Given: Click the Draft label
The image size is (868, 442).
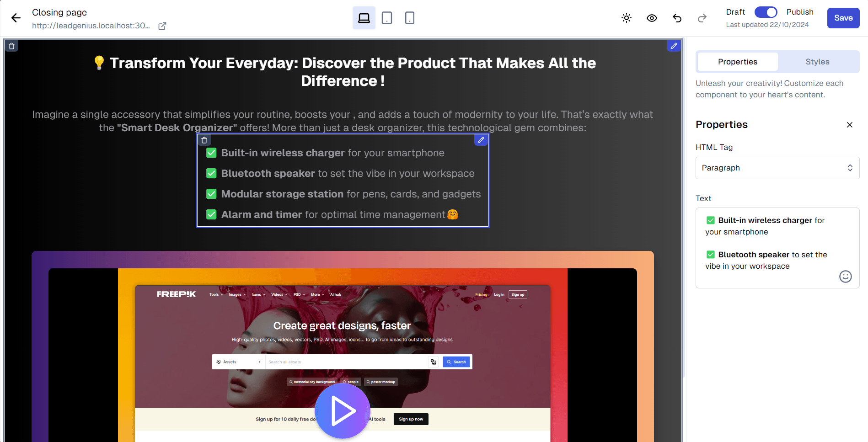Looking at the screenshot, I should 735,12.
